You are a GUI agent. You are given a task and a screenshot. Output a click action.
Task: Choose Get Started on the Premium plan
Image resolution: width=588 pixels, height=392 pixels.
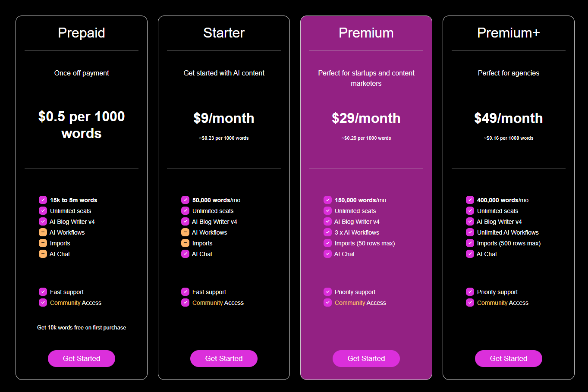pyautogui.click(x=366, y=358)
